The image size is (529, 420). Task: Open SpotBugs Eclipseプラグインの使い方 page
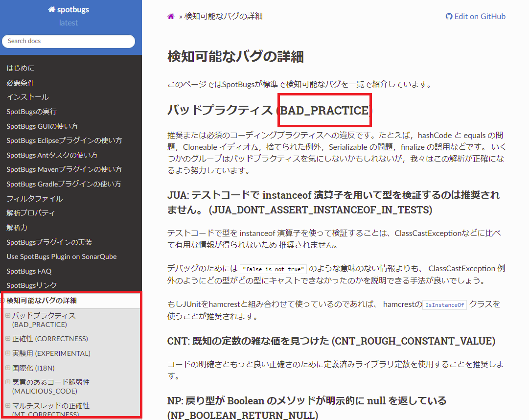coord(64,140)
